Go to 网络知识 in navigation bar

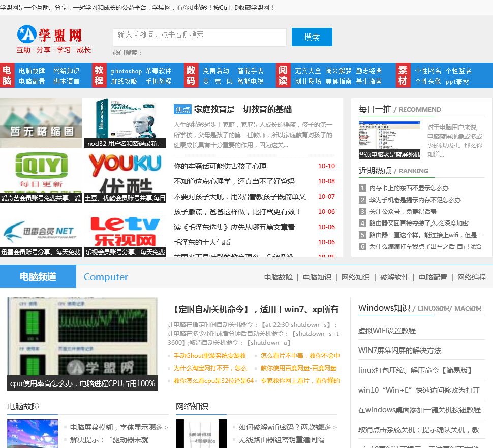tap(67, 71)
